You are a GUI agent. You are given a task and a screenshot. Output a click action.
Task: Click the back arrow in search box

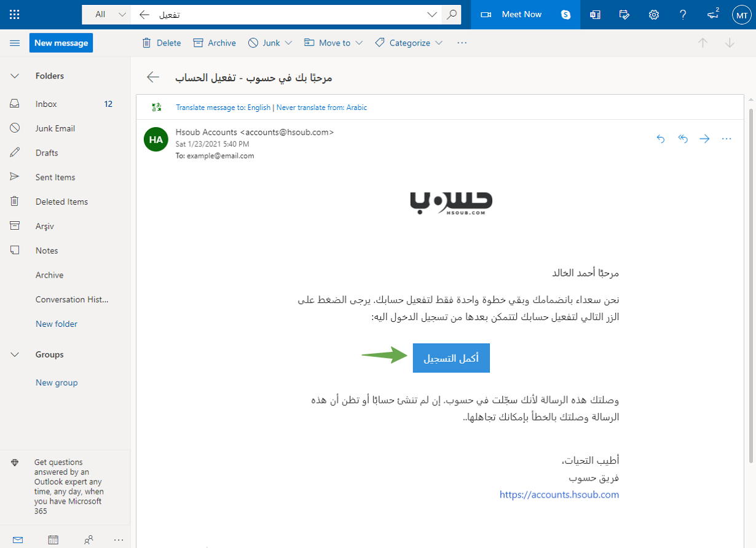144,14
